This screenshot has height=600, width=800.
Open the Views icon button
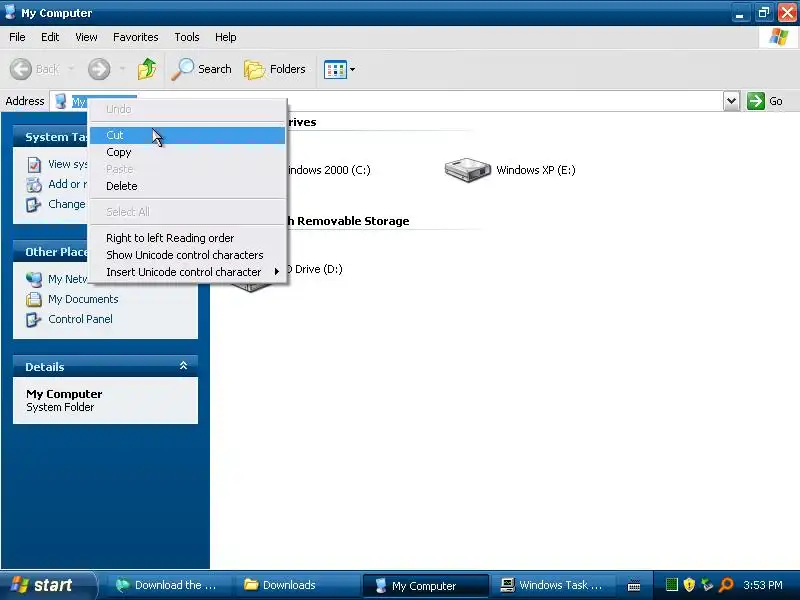pos(335,69)
